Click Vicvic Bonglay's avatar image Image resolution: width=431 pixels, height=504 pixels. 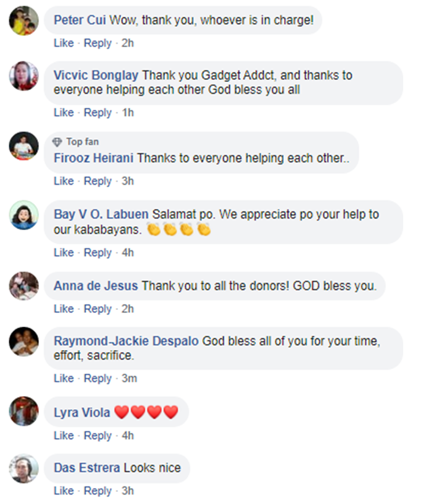[24, 76]
